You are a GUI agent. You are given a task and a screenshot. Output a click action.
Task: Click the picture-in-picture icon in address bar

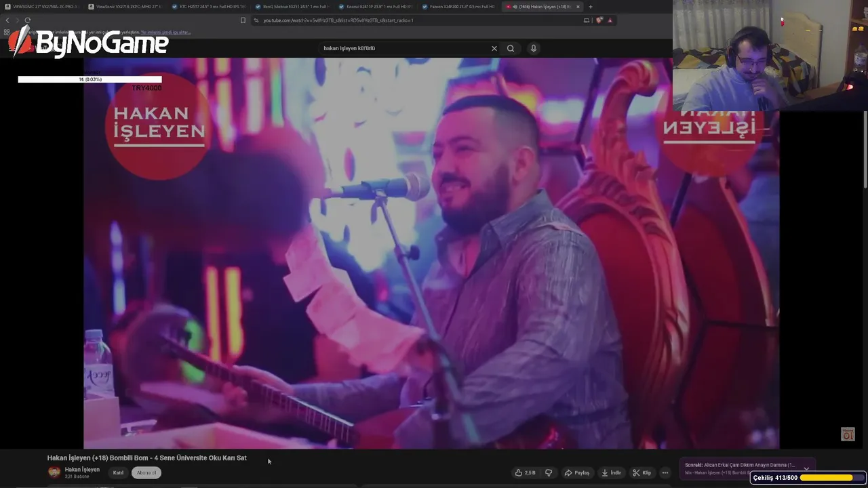pos(587,20)
